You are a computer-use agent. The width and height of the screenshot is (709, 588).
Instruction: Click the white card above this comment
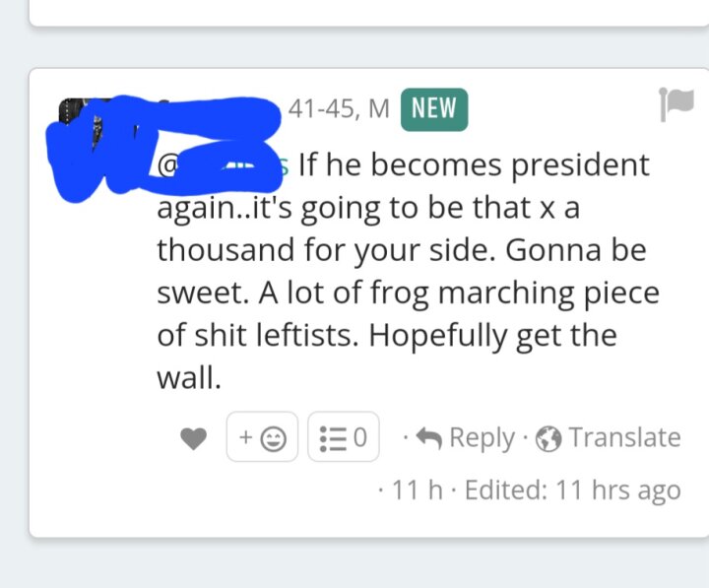click(369, 13)
